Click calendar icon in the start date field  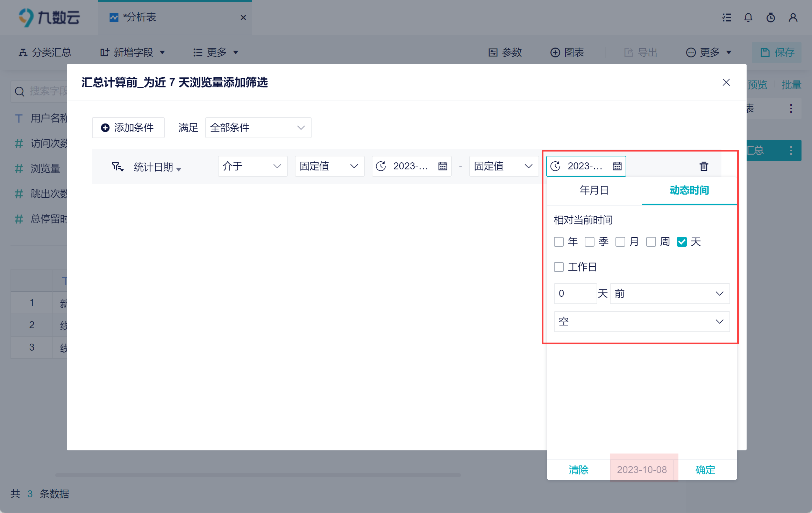tap(443, 166)
